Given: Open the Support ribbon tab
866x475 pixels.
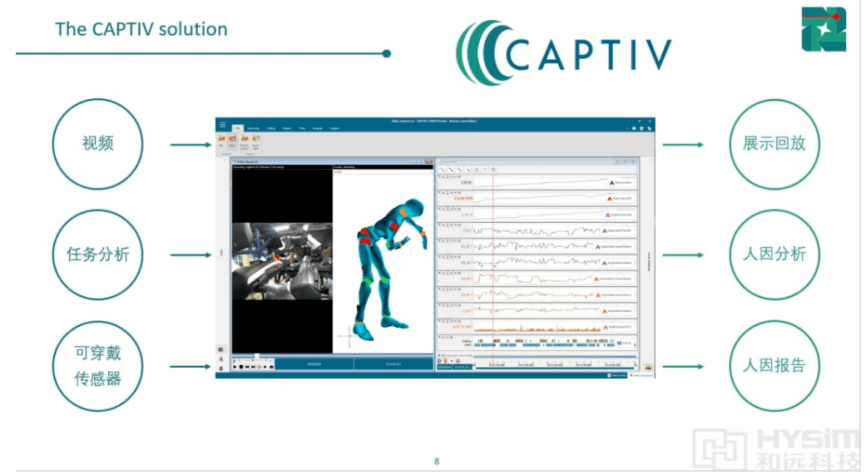Looking at the screenshot, I should 335,128.
